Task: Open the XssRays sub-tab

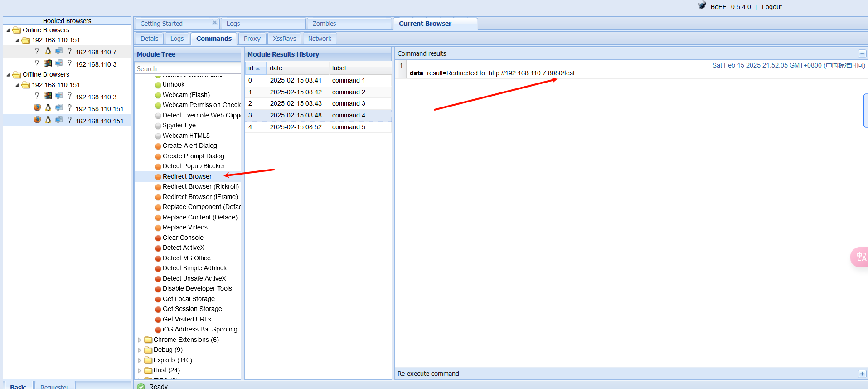Action: [285, 39]
